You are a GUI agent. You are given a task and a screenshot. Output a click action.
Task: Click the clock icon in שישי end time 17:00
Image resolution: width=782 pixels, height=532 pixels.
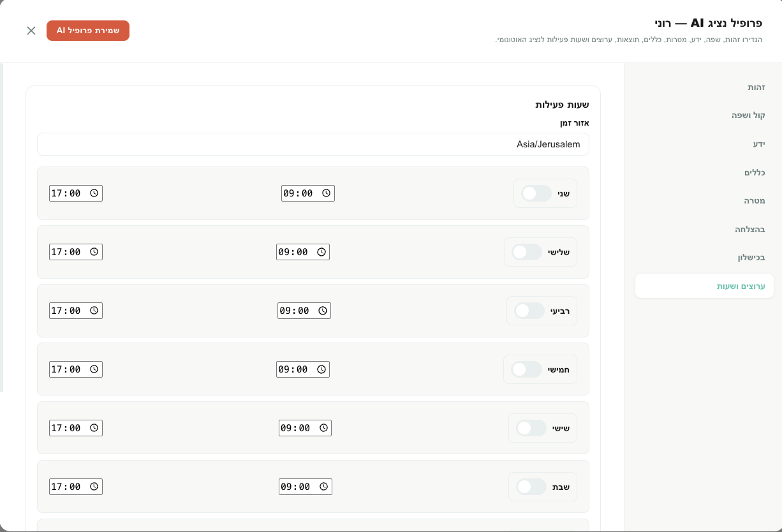[94, 428]
